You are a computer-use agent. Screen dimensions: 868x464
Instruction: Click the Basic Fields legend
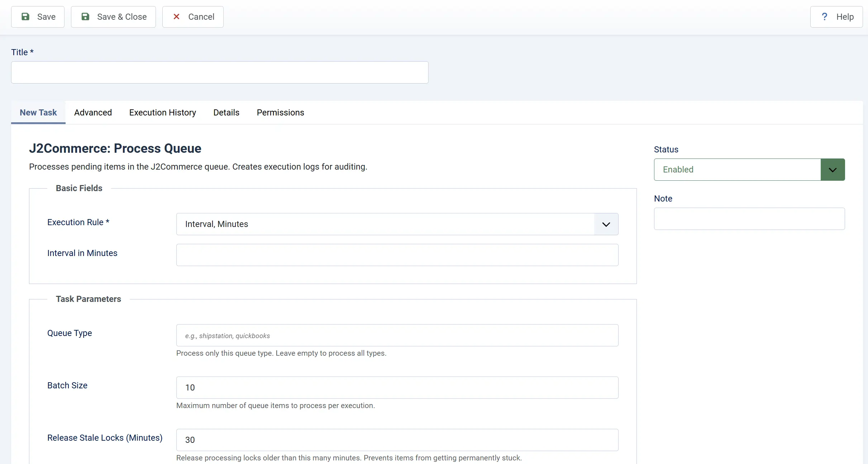[79, 188]
